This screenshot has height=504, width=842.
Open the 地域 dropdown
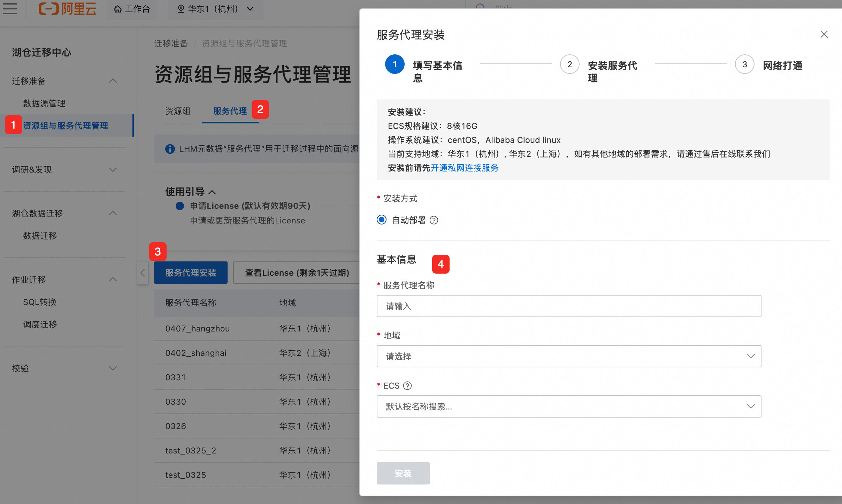569,356
